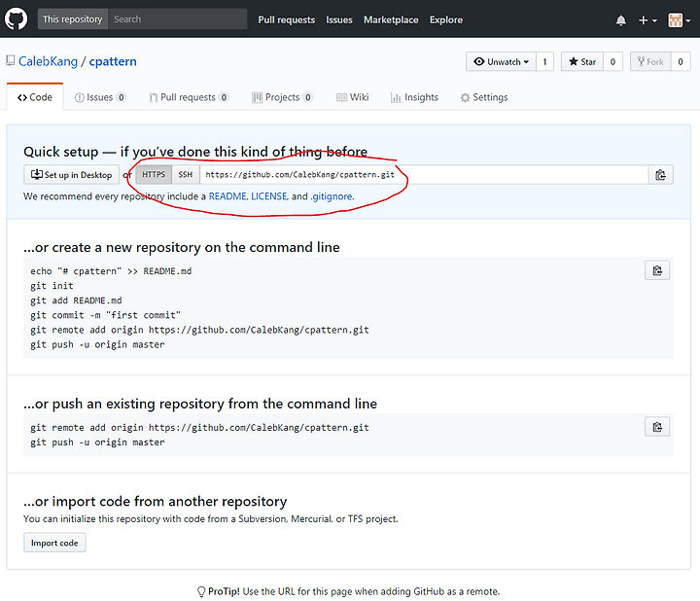Screen dimensions: 700x601
Task: Open Pull requests in the top navigation
Action: click(286, 19)
